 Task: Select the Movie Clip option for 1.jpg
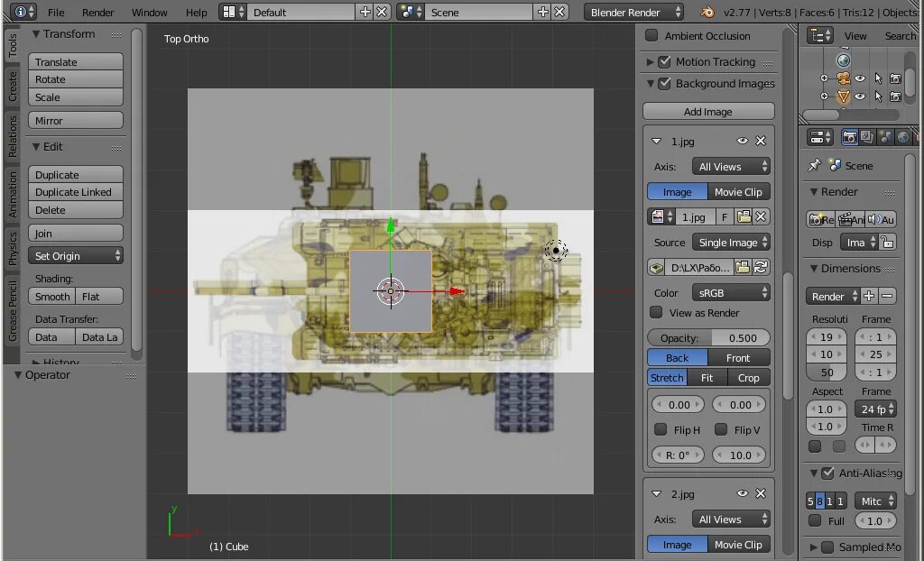[x=738, y=192]
